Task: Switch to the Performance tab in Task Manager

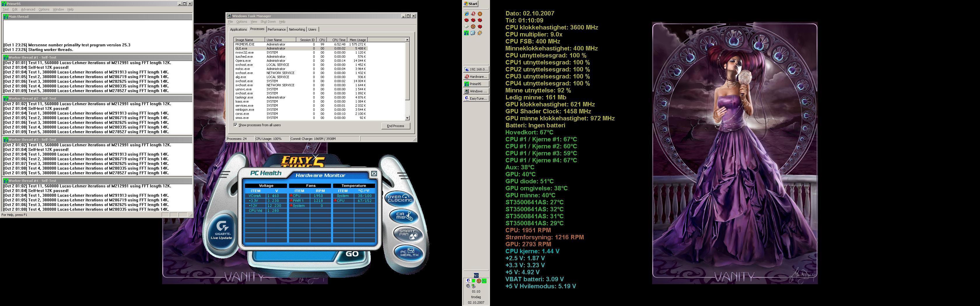Action: point(276,29)
